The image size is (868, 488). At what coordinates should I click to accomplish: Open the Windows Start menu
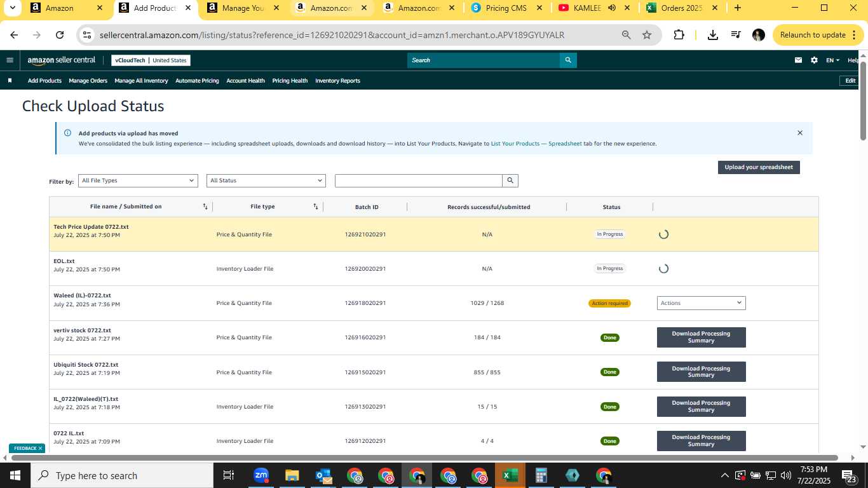coord(15,475)
